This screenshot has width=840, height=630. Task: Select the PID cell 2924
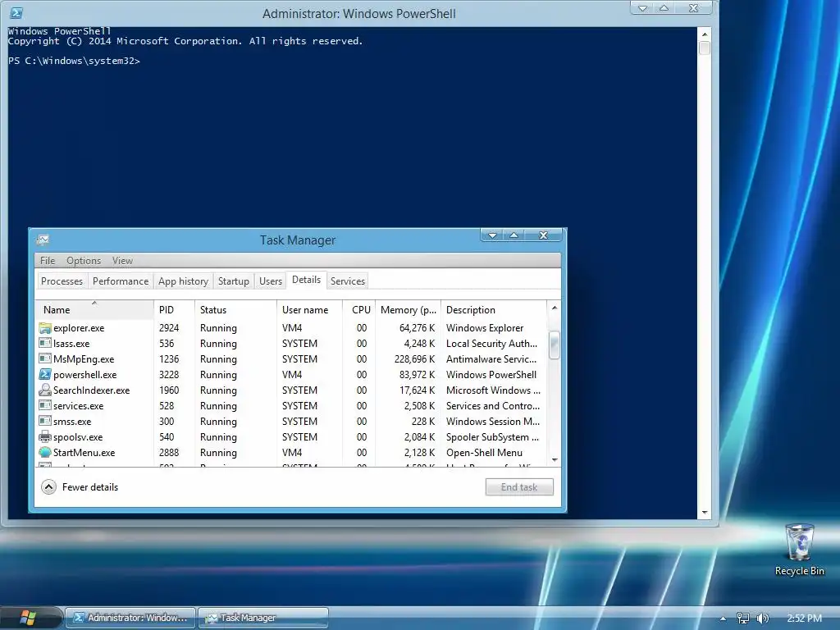[x=169, y=328]
